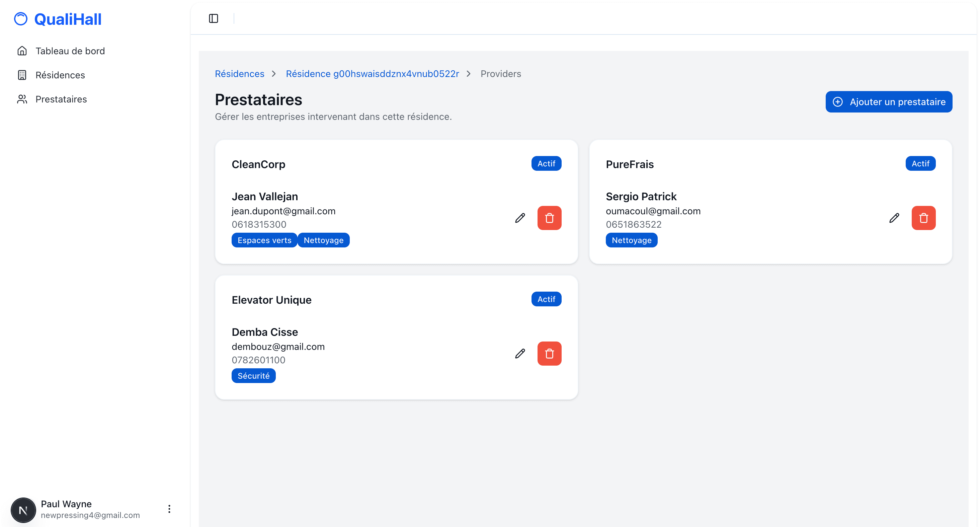This screenshot has width=980, height=527.
Task: Go to Résidences in sidebar
Action: pos(60,75)
